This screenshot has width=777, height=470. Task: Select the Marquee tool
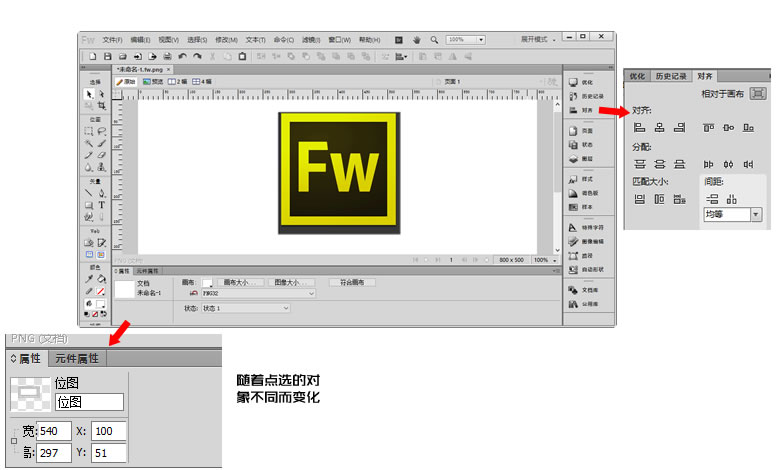click(89, 131)
